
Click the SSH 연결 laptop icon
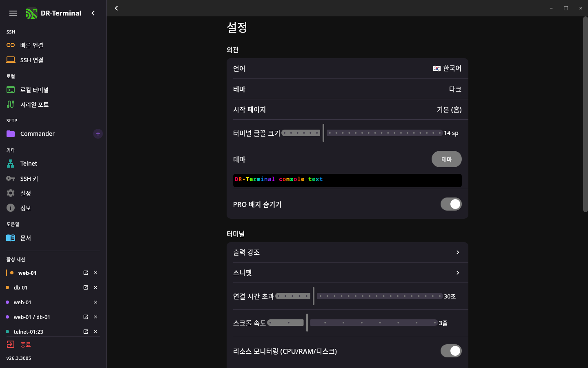tap(11, 60)
